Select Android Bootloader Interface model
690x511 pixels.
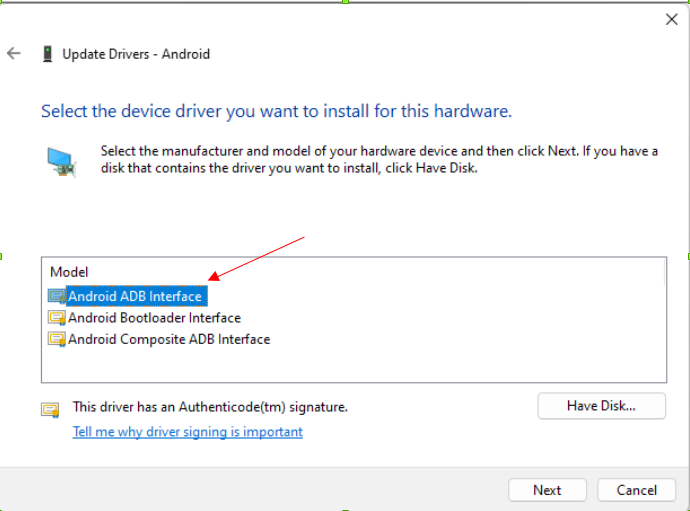pos(154,318)
